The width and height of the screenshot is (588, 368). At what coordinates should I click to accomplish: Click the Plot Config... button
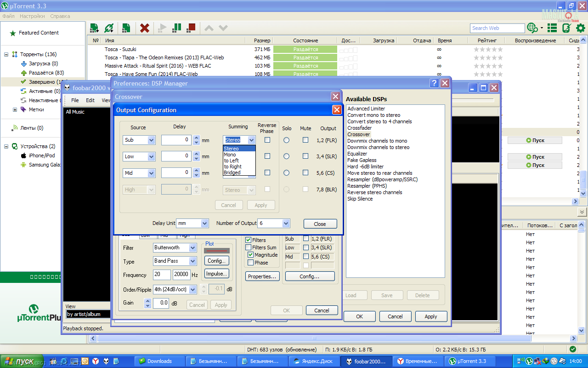tap(217, 260)
